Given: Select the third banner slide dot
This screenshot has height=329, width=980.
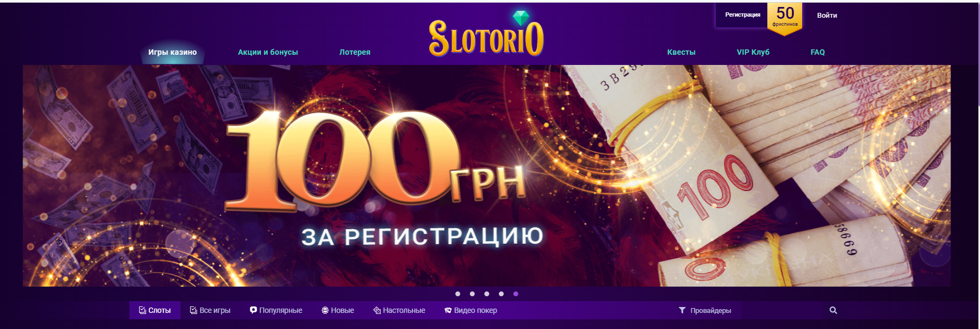Looking at the screenshot, I should click(487, 294).
